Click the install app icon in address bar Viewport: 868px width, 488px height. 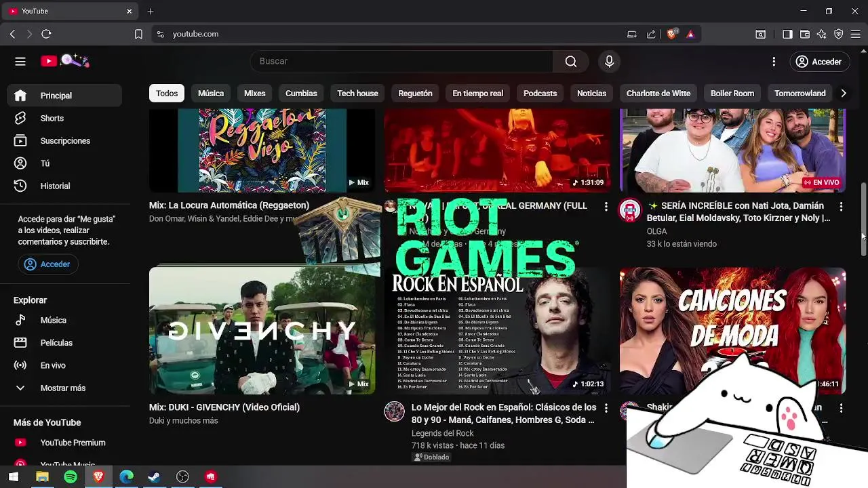[x=632, y=34]
